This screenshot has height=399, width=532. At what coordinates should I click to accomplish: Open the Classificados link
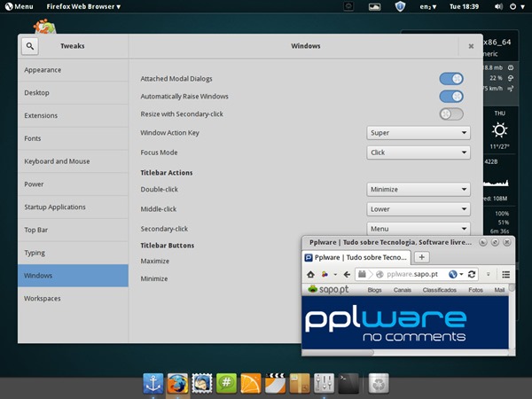tap(440, 290)
